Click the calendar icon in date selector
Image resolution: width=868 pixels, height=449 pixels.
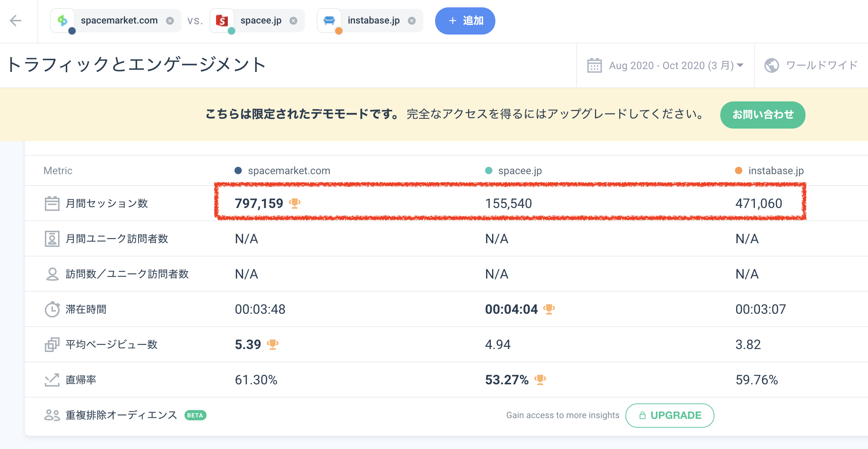(x=594, y=65)
